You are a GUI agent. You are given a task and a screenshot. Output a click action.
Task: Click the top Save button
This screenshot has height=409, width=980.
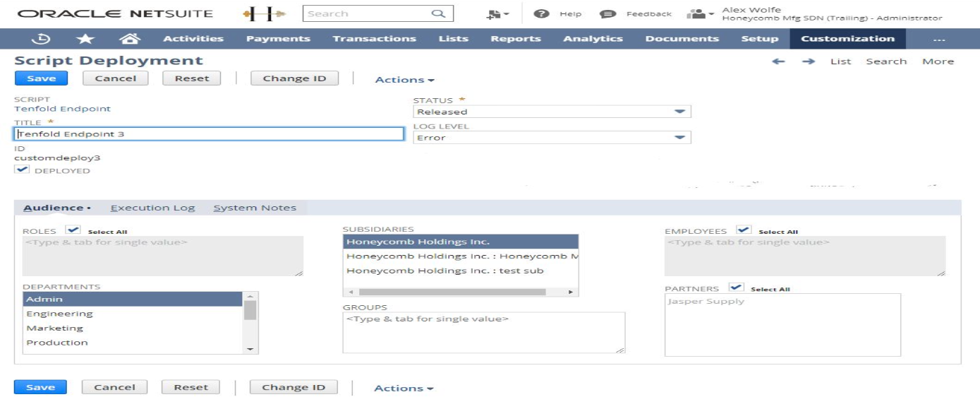41,78
